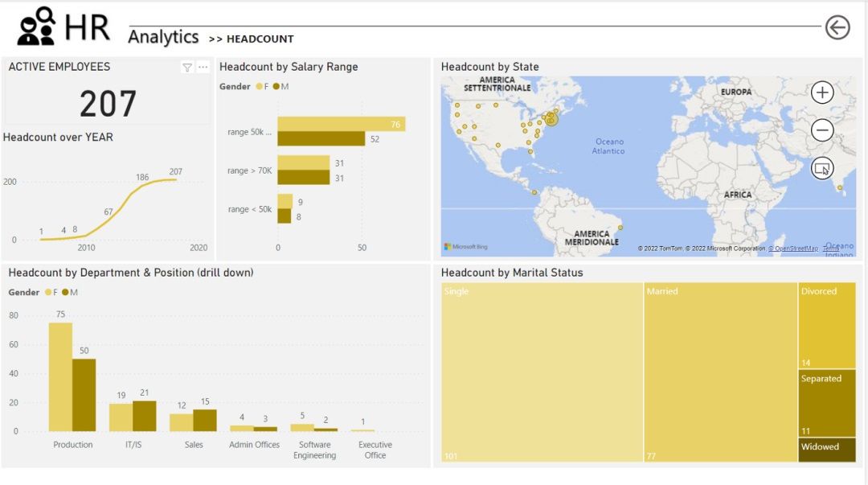Toggle the F gender legend in Salary Range chart
Screen dimensions: 868x485
click(262, 87)
